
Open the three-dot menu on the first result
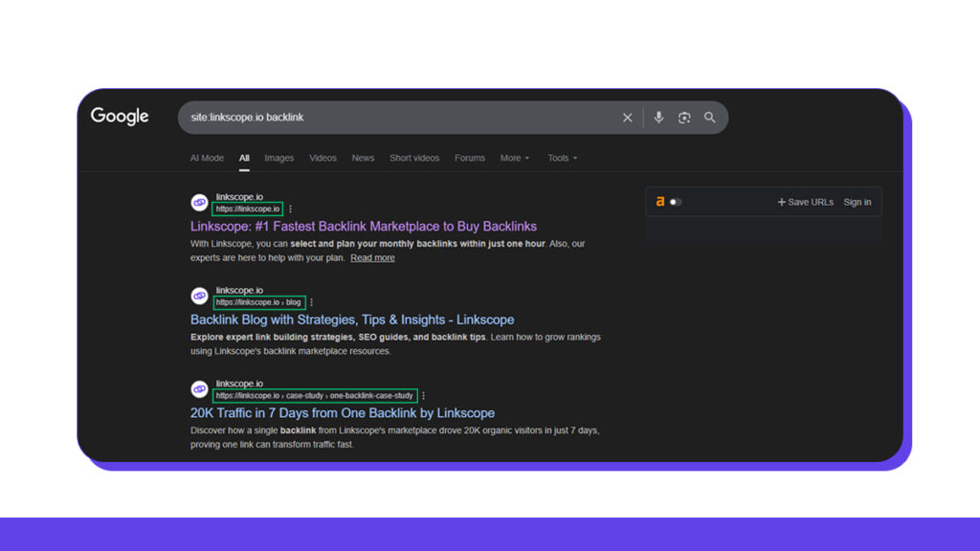click(289, 208)
